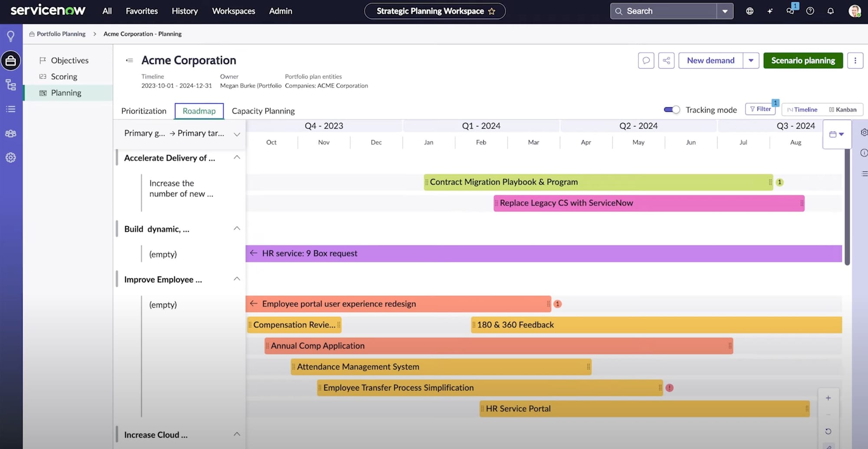This screenshot has height=449, width=868.
Task: Reset the roadmap zoom with refresh icon
Action: tap(828, 431)
